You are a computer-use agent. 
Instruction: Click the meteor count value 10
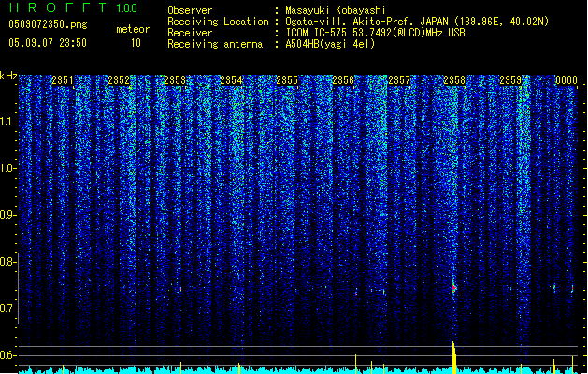click(136, 43)
